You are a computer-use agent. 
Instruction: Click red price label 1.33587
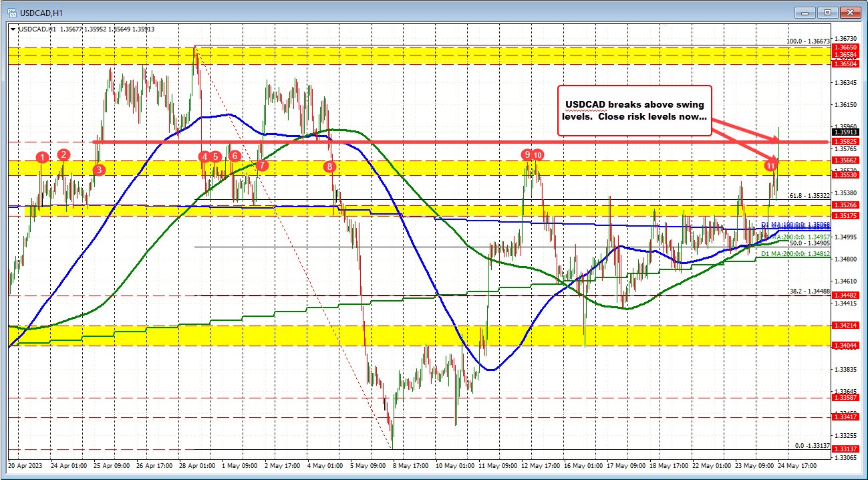click(845, 397)
